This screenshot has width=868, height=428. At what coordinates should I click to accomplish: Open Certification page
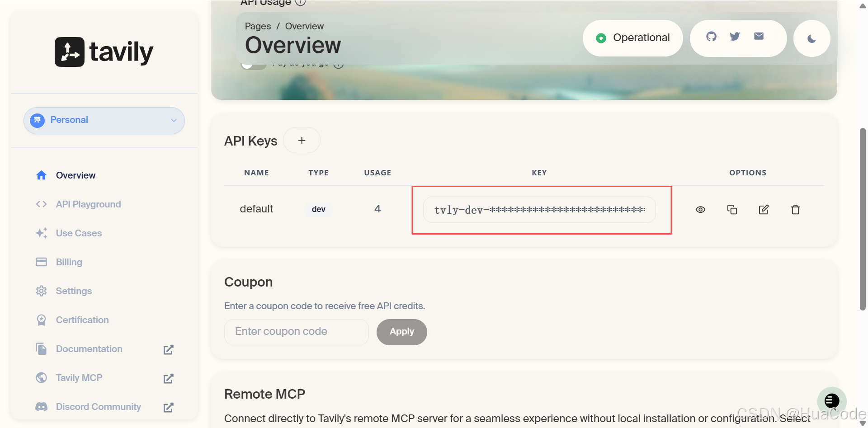[x=82, y=320]
